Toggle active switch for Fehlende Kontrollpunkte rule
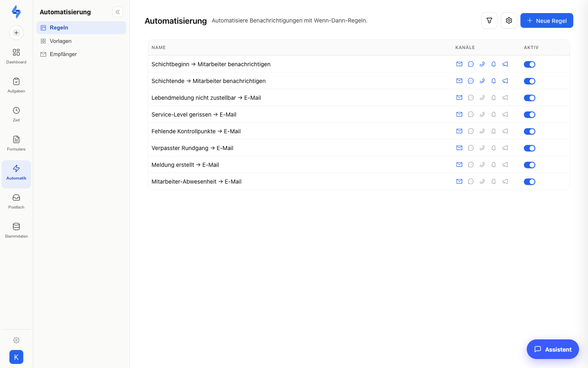588x368 pixels. (x=530, y=131)
